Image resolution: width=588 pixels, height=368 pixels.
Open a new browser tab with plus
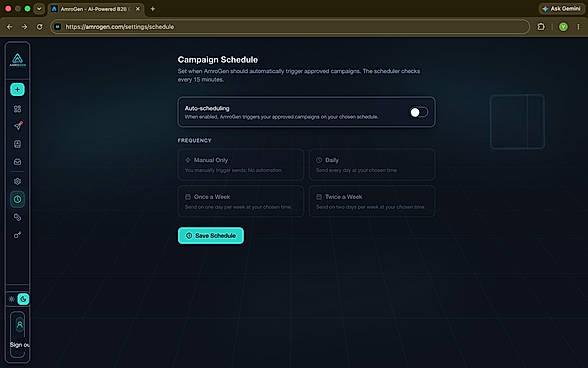153,9
